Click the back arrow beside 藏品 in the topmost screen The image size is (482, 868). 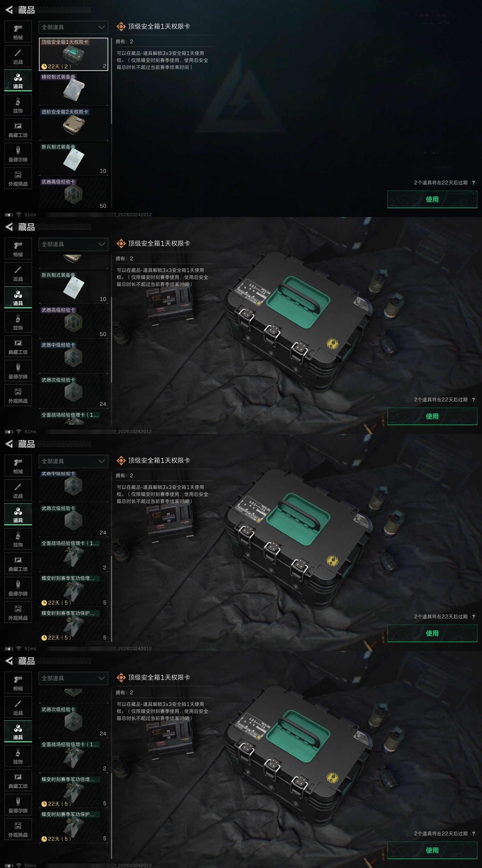coord(9,10)
